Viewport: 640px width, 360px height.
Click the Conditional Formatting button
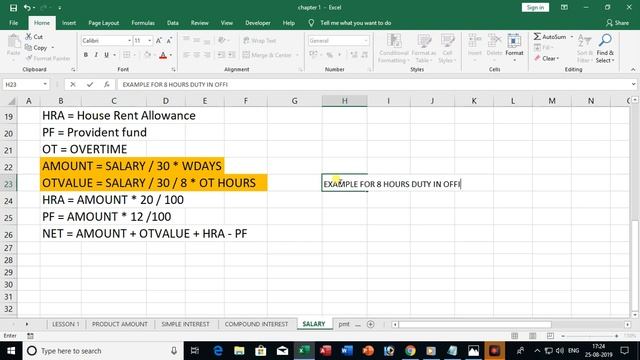tap(393, 48)
